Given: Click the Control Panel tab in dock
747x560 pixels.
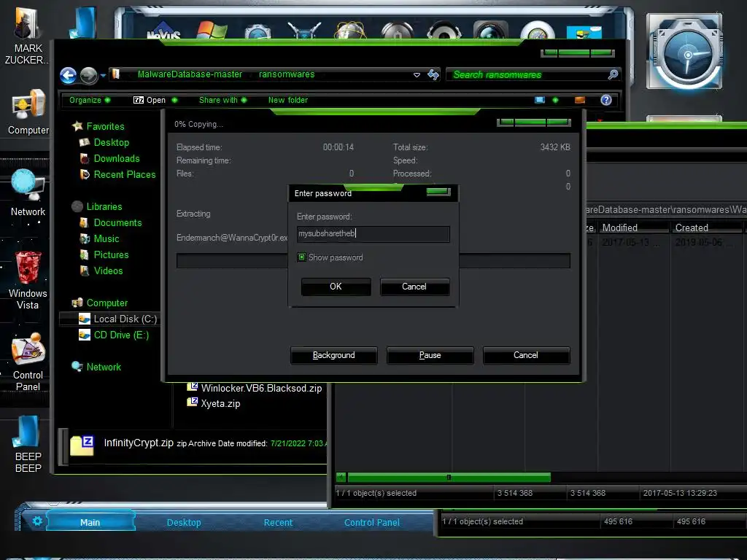Looking at the screenshot, I should (x=371, y=522).
